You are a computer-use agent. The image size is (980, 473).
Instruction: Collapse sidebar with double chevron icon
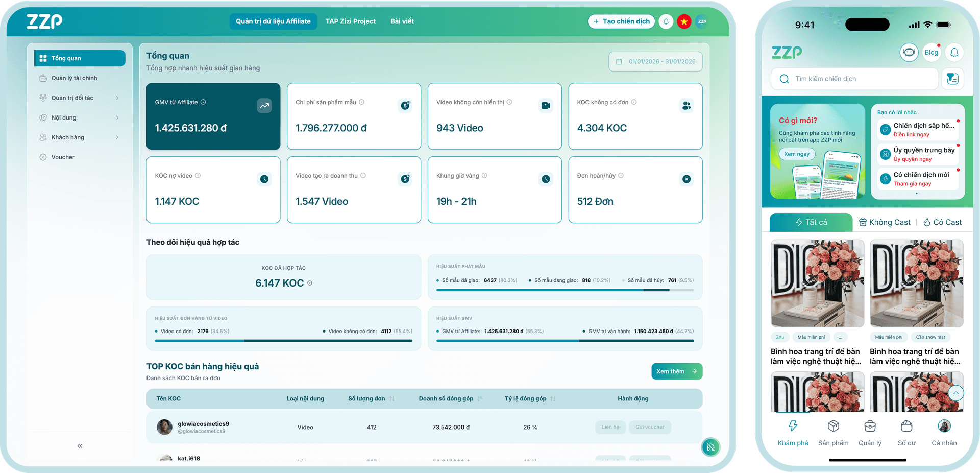[x=80, y=446]
